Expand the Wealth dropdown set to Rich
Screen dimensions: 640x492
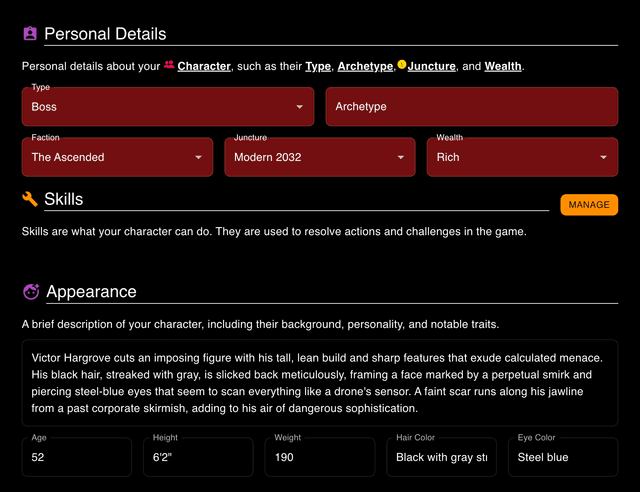pos(522,157)
